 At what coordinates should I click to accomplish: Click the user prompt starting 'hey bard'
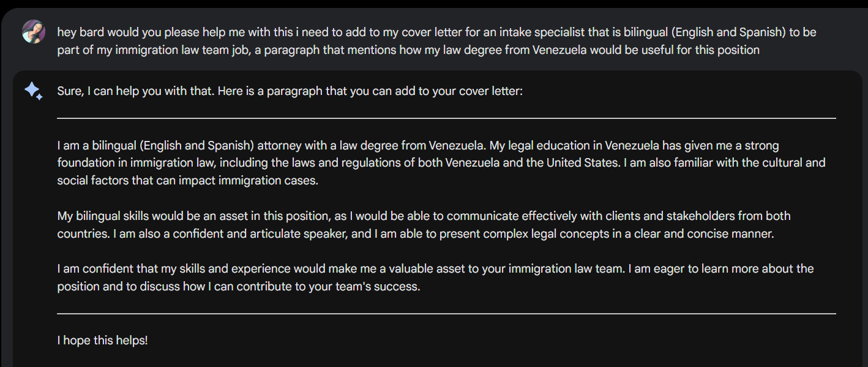[436, 41]
